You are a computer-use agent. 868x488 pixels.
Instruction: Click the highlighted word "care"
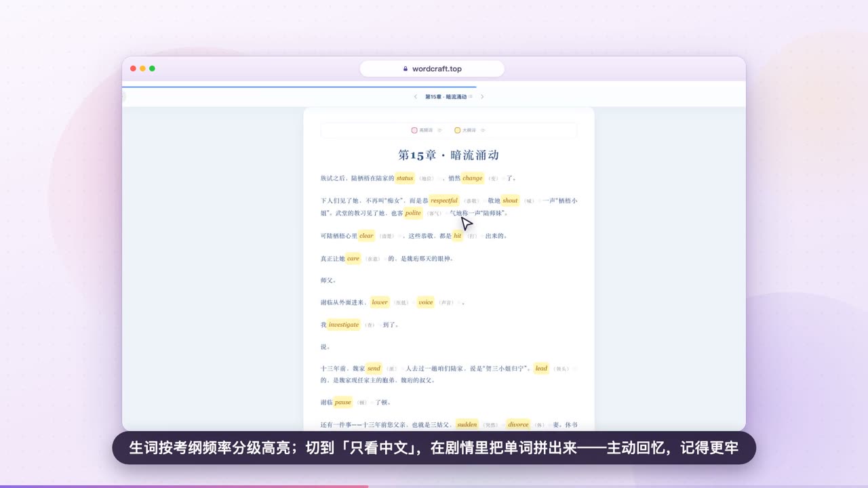[353, 258]
